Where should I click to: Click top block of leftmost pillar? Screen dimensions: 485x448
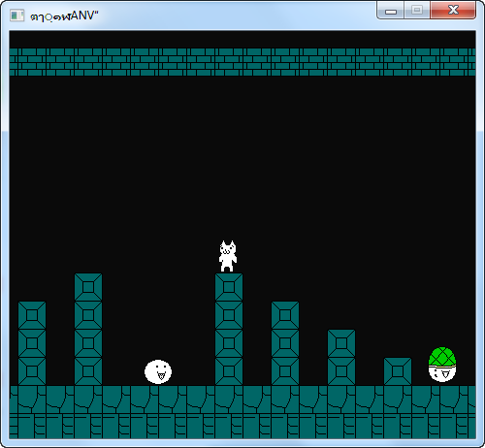pos(32,315)
